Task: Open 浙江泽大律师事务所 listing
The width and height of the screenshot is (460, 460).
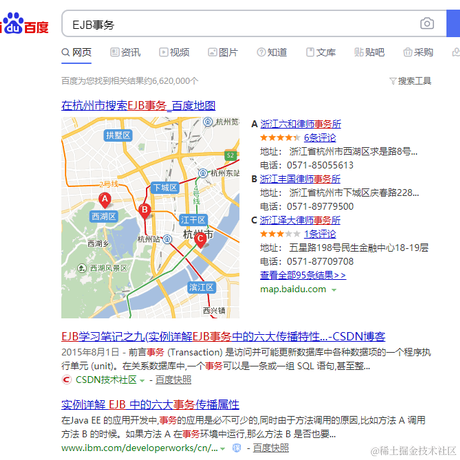Action: click(x=300, y=220)
